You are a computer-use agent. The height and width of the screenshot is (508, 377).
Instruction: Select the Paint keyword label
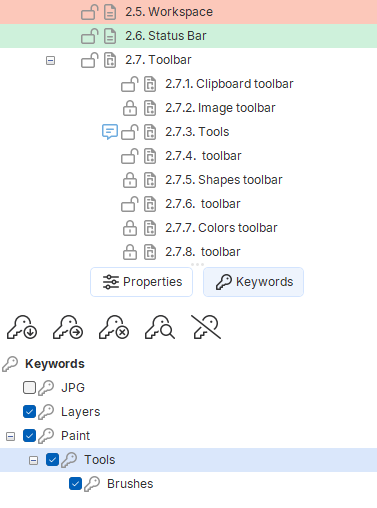[x=76, y=436]
